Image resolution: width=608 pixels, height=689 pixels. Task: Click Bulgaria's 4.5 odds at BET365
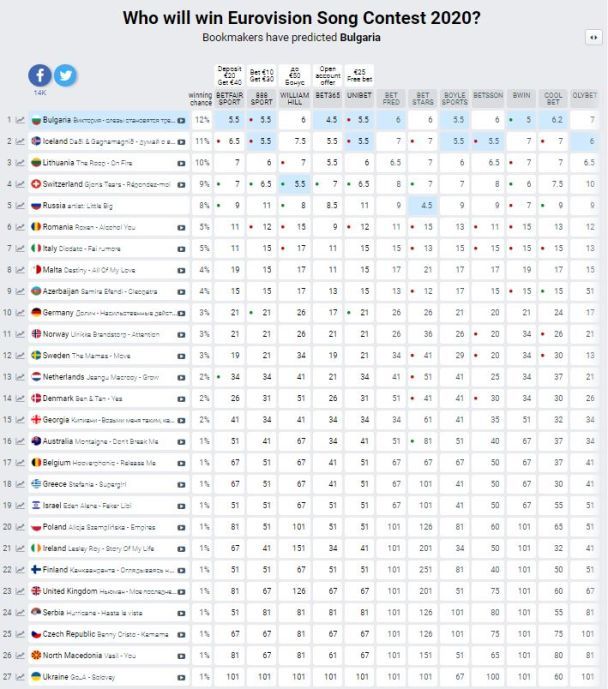click(x=328, y=120)
